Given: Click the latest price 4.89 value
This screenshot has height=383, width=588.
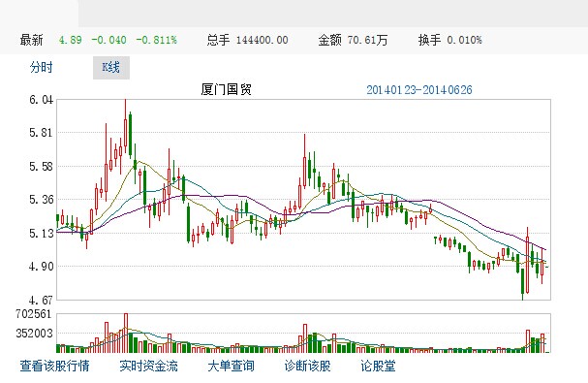Looking at the screenshot, I should point(70,40).
